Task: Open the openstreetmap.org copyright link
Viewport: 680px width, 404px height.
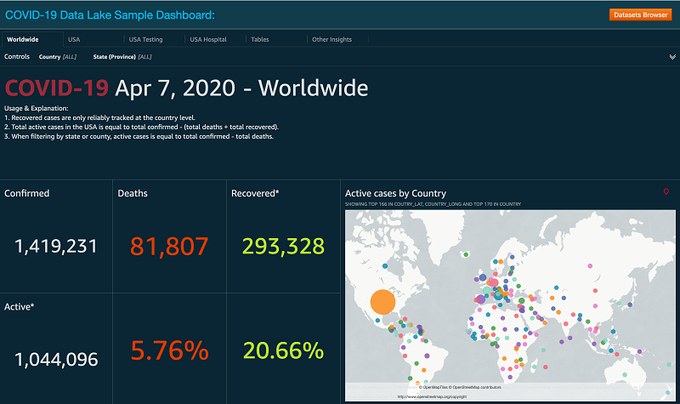Action: pyautogui.click(x=432, y=397)
